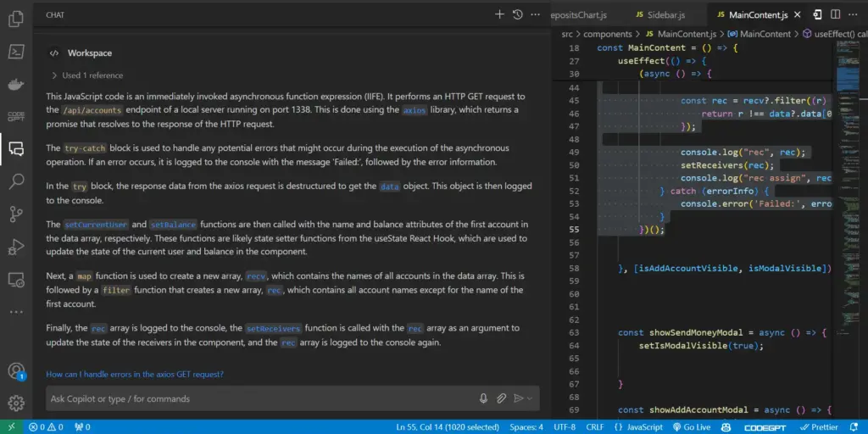Click the ports forwarded indicator in status bar
The height and width of the screenshot is (434, 868).
82,427
